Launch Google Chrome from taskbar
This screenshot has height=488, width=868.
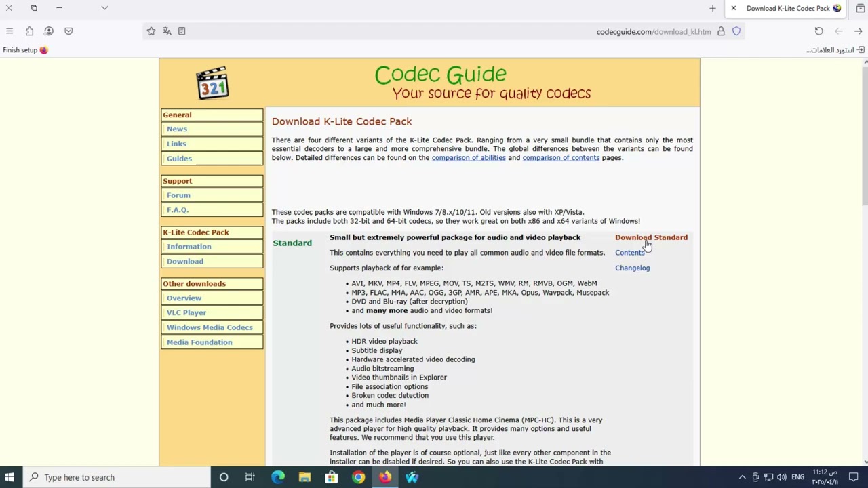[358, 477]
